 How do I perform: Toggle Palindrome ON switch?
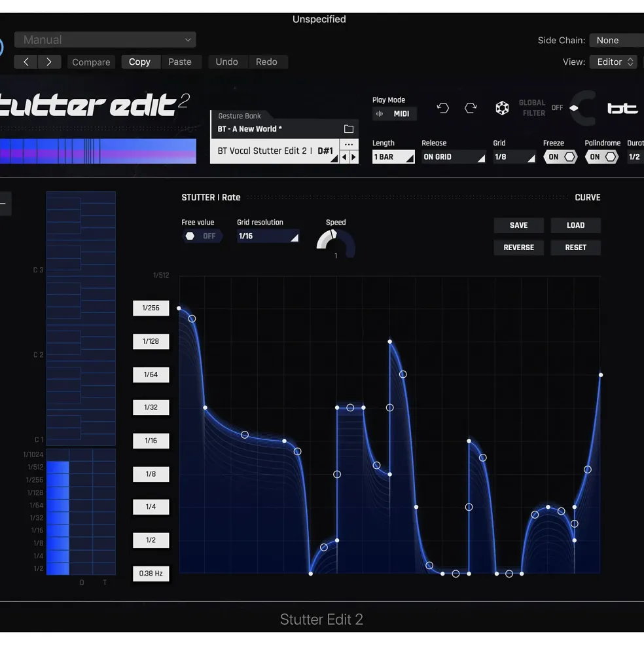click(602, 157)
